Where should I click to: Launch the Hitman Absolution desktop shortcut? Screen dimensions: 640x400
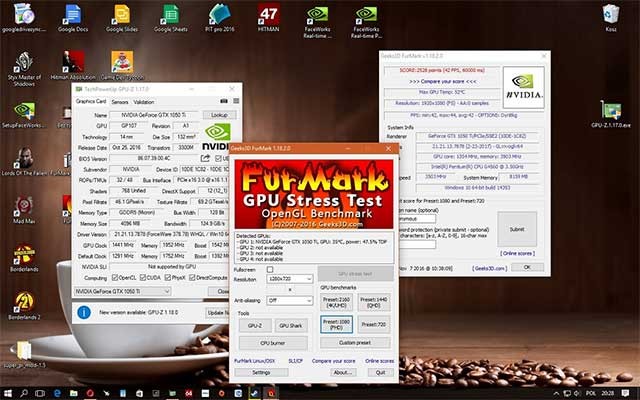click(x=73, y=65)
